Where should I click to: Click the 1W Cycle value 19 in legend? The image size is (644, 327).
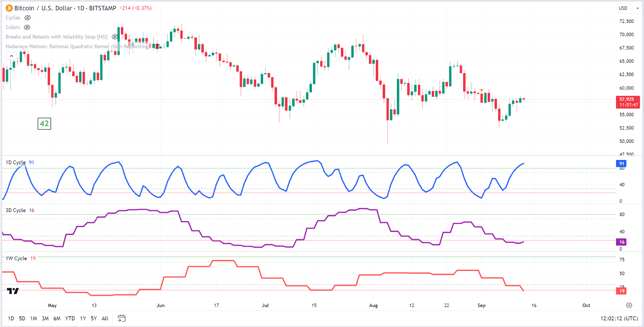33,258
